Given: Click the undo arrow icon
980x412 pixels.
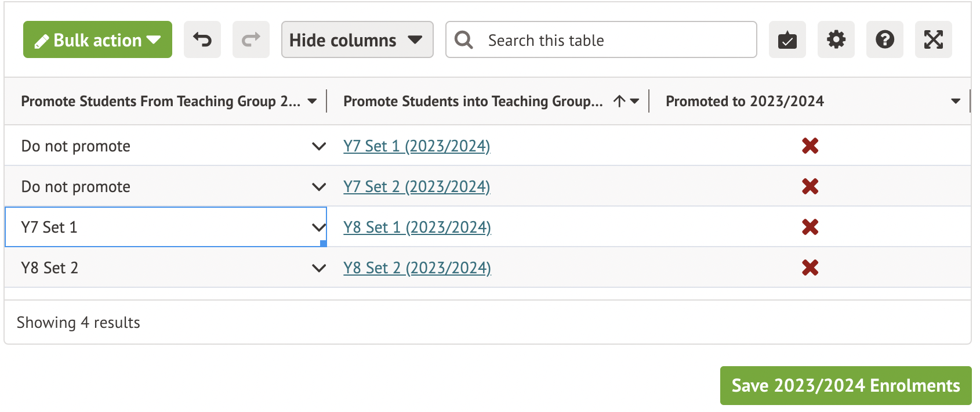Looking at the screenshot, I should (x=202, y=39).
